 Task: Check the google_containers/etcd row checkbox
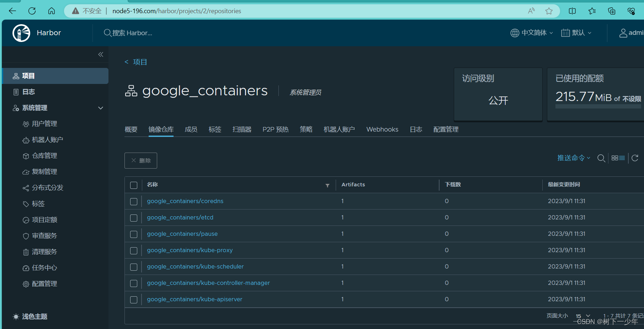[x=134, y=218]
